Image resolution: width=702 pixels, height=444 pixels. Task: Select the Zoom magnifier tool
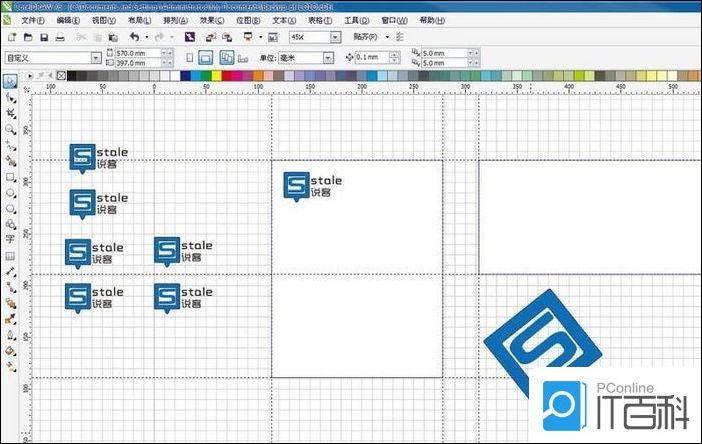(10, 129)
